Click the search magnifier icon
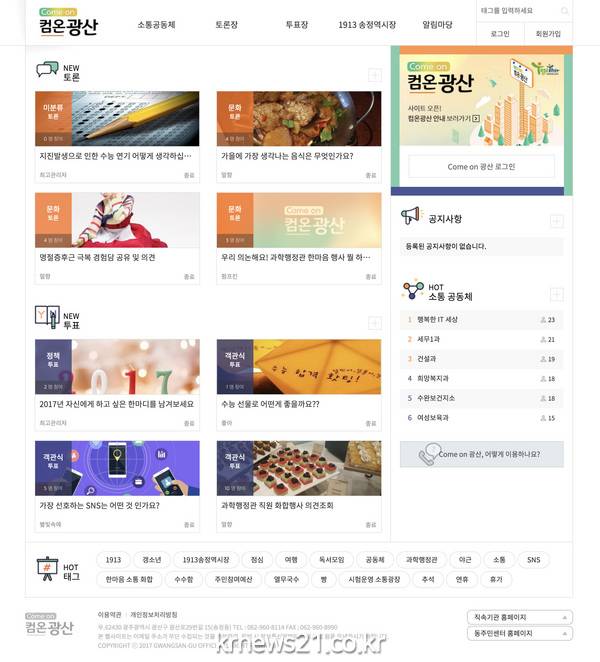The width and height of the screenshot is (600, 662). point(564,11)
